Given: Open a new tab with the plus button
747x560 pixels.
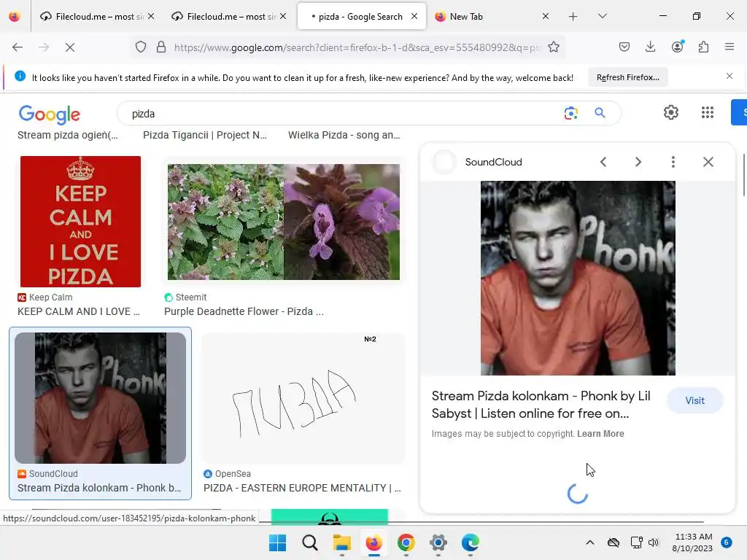Looking at the screenshot, I should pos(573,17).
